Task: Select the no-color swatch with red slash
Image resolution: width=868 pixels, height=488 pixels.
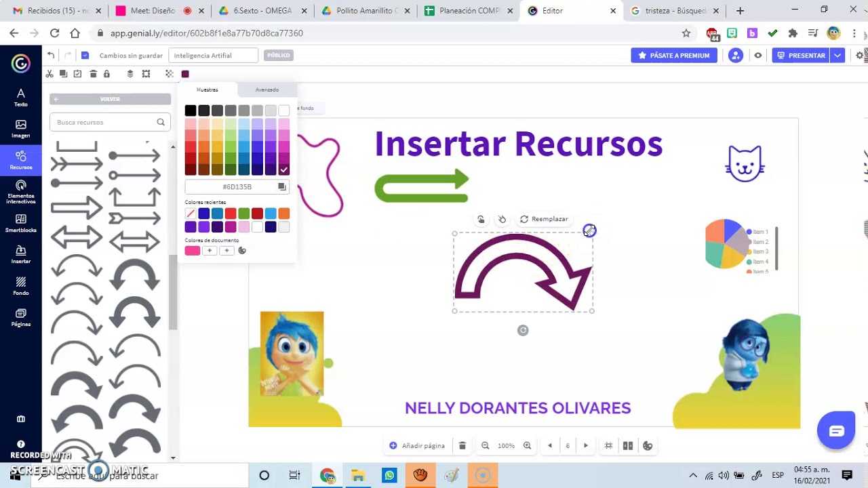Action: pos(191,213)
